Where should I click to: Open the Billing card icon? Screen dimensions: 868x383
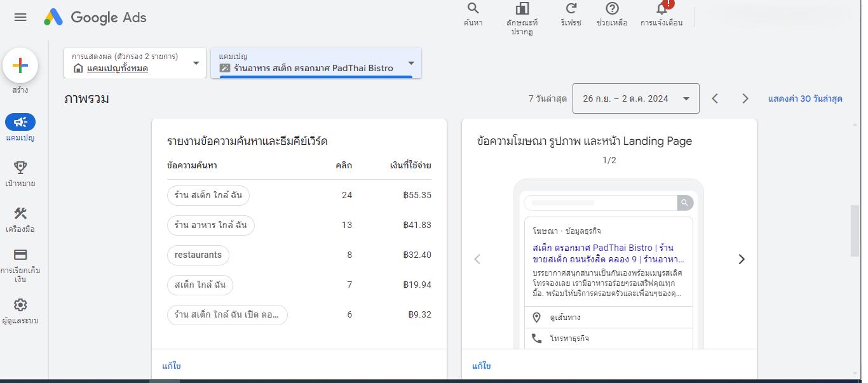[x=20, y=255]
